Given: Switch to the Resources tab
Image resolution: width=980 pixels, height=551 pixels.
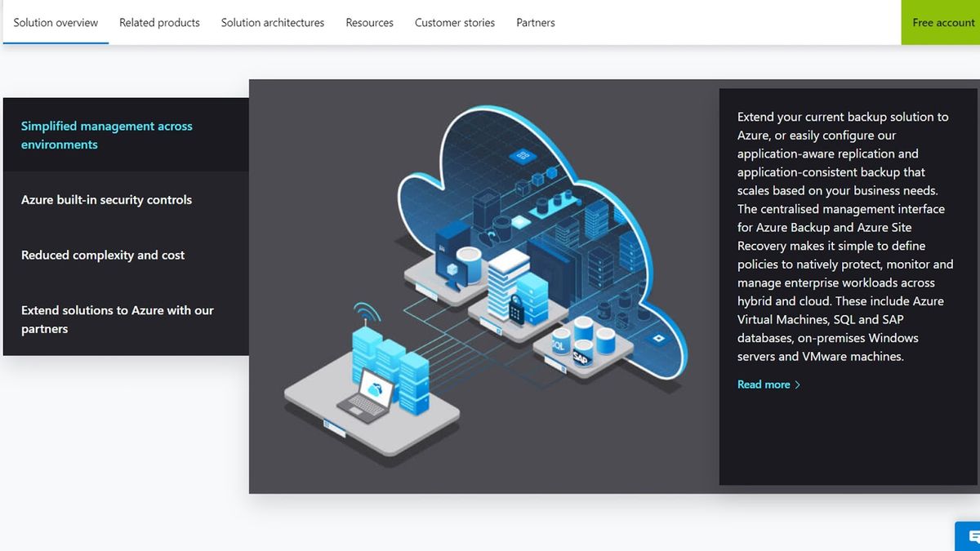Looking at the screenshot, I should pos(369,23).
